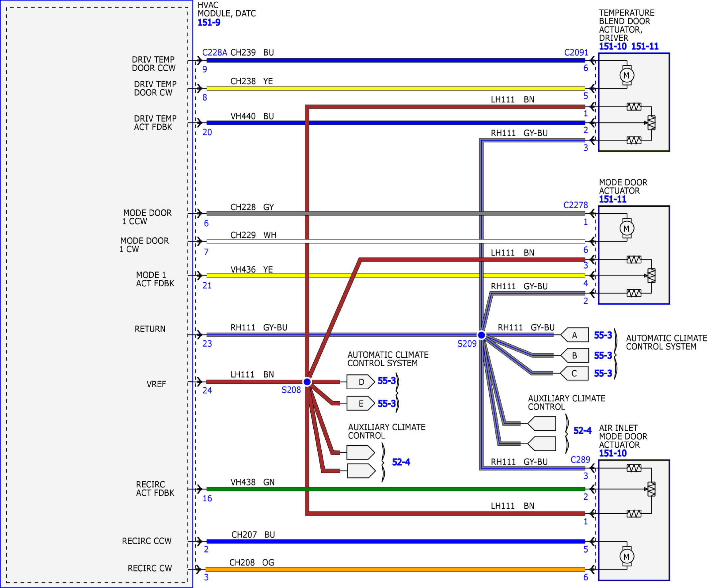This screenshot has width=707, height=588.
Task: Click the orange CH208 OG wire
Action: tap(396, 569)
